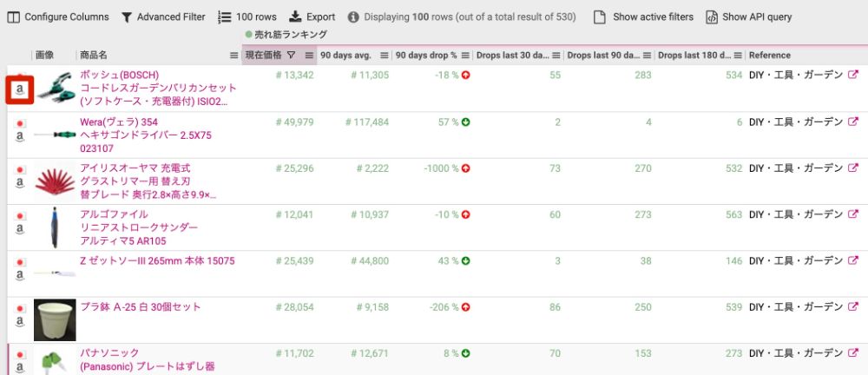Open プラ鉢 A-25 白 30個セット link
Screen dimensions: 868x375
tap(140, 307)
